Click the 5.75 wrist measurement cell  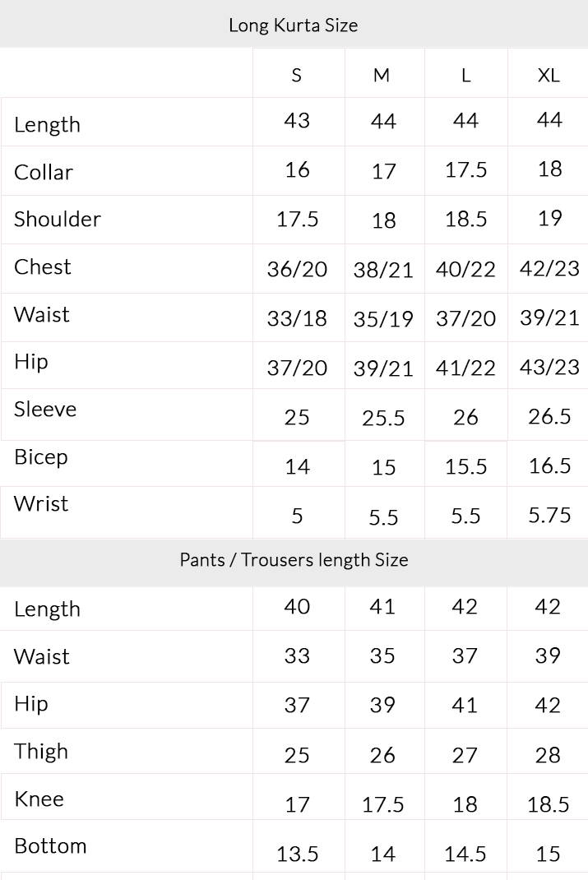549,515
